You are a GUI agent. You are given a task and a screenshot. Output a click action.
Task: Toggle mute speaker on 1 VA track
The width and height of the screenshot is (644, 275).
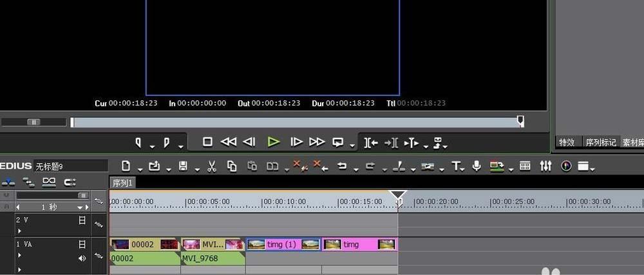pos(82,258)
